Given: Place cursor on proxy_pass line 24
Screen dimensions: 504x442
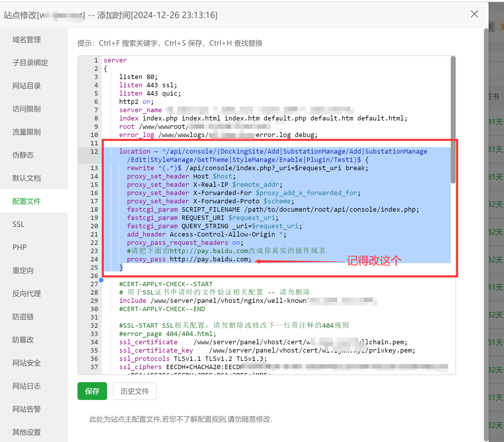Looking at the screenshot, I should [210, 259].
